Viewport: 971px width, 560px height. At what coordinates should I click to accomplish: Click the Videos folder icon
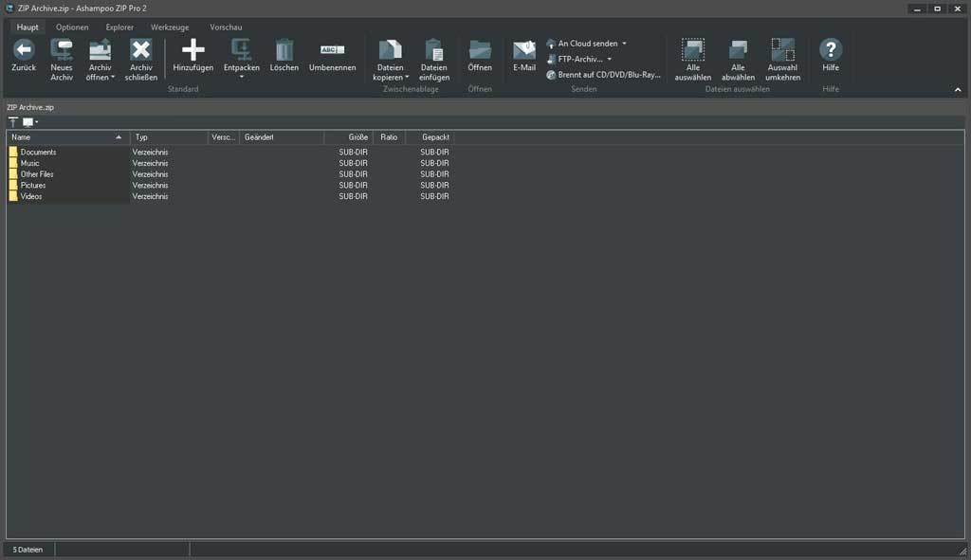13,197
